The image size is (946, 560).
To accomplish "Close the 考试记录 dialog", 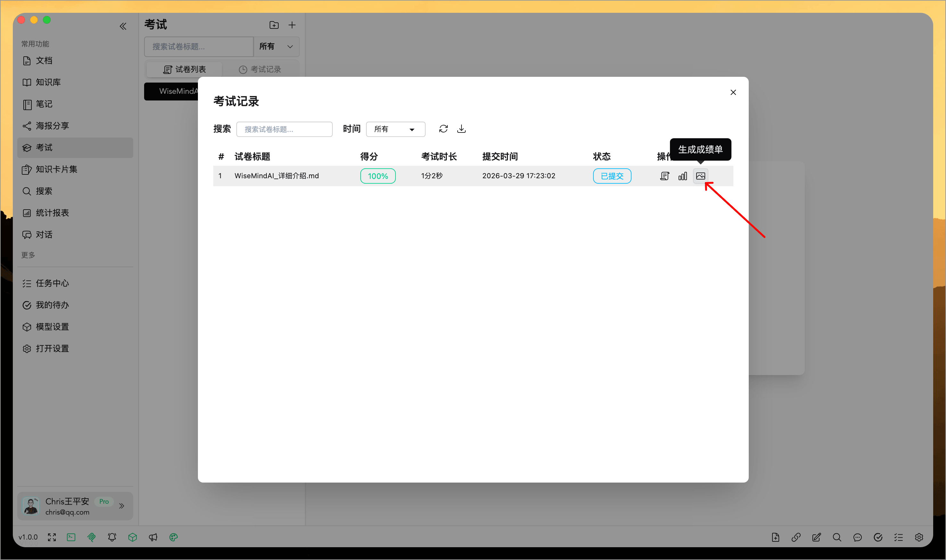I will [733, 92].
